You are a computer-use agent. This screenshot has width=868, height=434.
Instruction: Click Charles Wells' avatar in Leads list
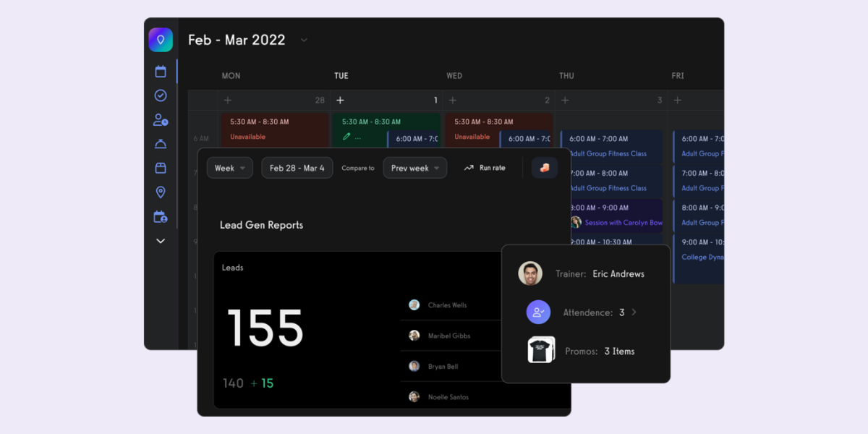[414, 305]
